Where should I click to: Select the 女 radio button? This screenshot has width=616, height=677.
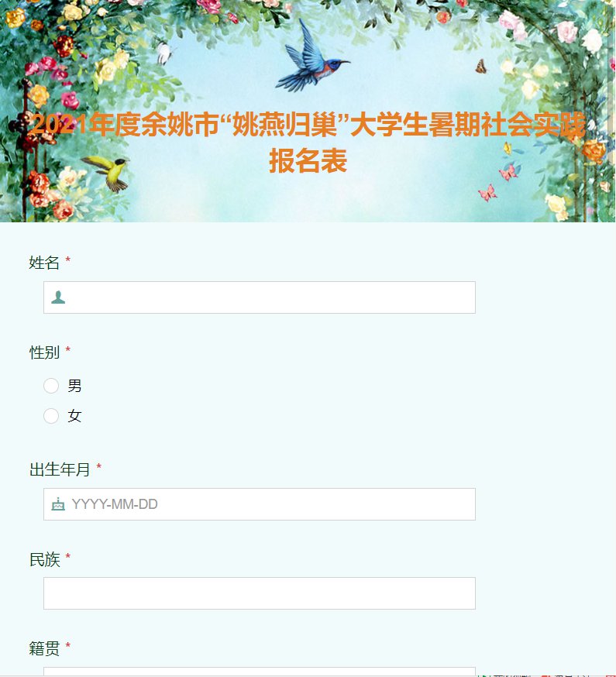click(x=51, y=416)
